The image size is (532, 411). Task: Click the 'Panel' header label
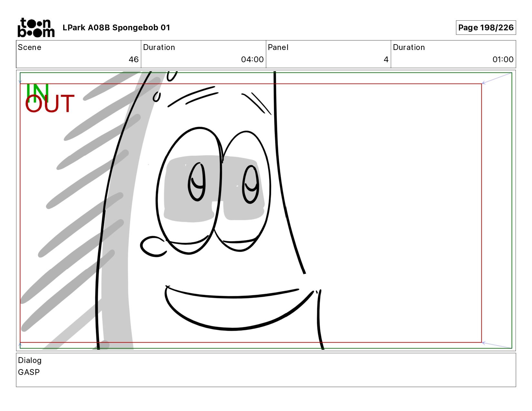click(278, 47)
